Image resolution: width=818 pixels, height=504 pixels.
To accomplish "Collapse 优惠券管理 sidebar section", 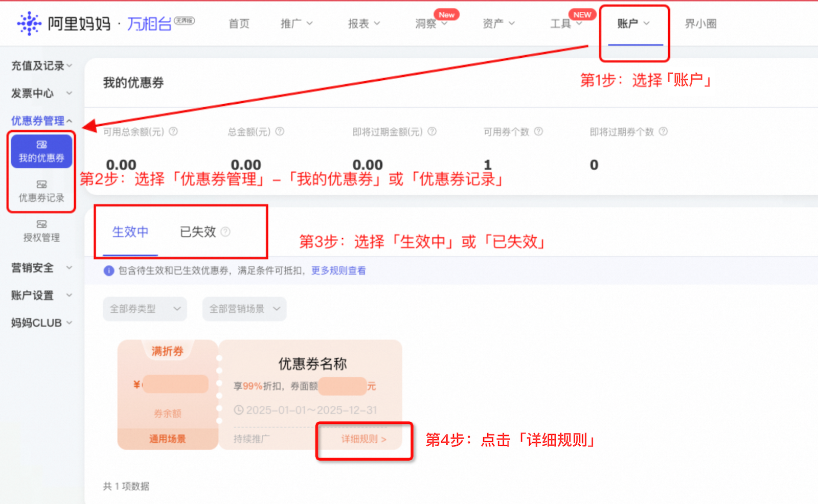I will [x=42, y=121].
